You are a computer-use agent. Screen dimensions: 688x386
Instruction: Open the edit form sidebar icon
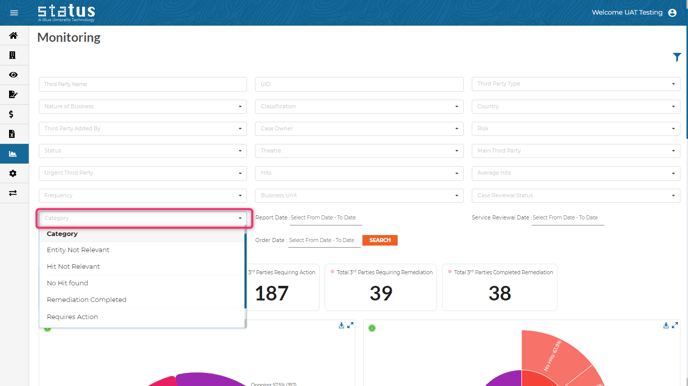click(13, 94)
